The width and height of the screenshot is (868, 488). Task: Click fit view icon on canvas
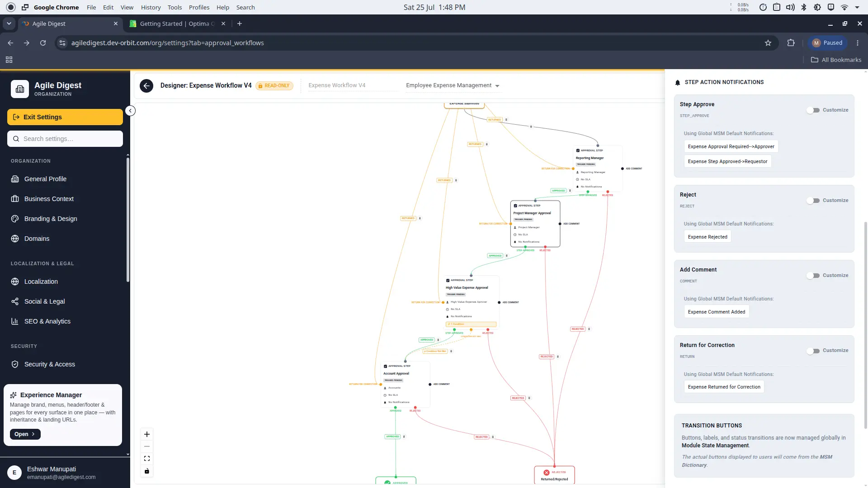[147, 459]
